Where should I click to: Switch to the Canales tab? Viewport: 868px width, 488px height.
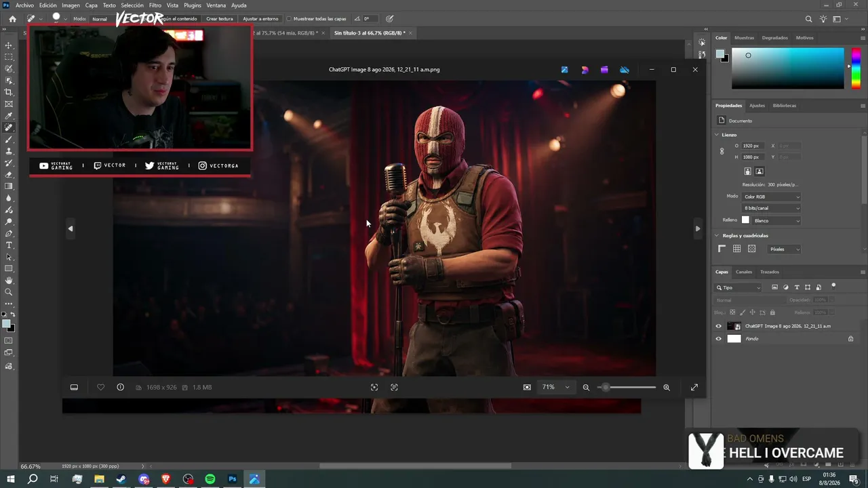pyautogui.click(x=744, y=272)
